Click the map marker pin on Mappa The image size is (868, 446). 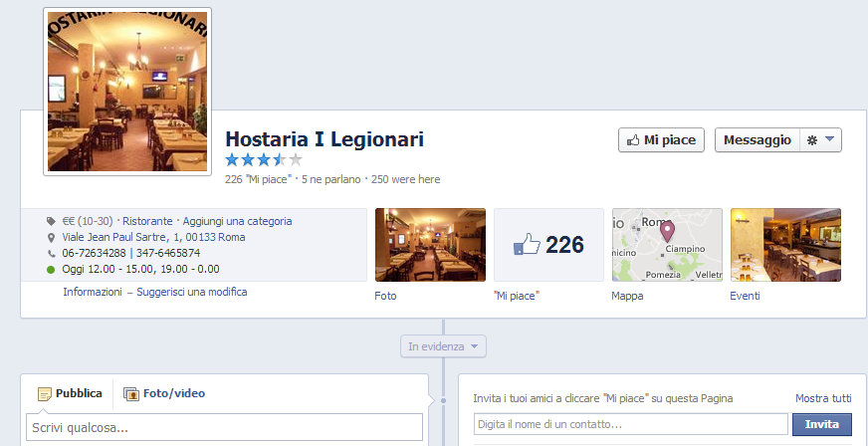(668, 231)
